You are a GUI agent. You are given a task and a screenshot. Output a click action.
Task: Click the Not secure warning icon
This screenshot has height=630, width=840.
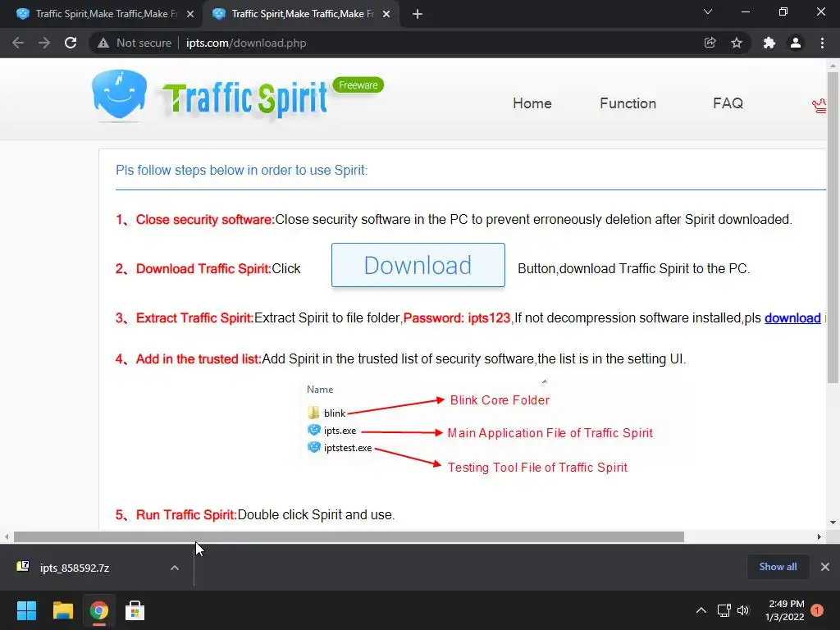click(x=103, y=43)
